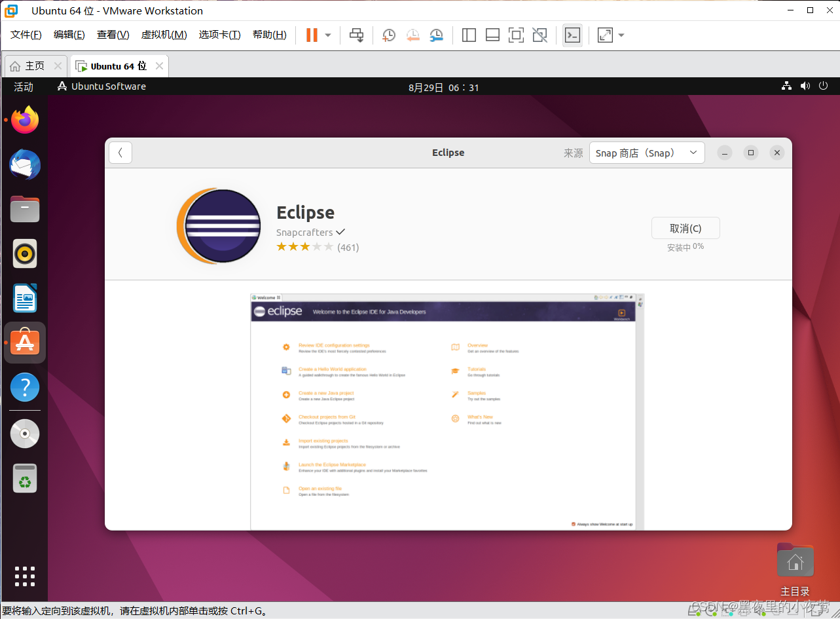This screenshot has height=619, width=840.
Task: Open the 虚拟机(M) menu
Action: pos(164,35)
